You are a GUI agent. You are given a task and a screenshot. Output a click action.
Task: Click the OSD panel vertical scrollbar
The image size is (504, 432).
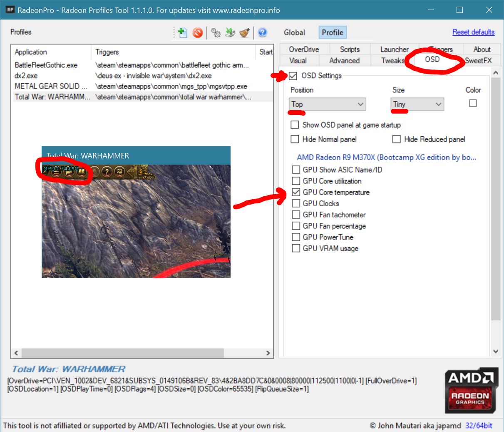495,199
